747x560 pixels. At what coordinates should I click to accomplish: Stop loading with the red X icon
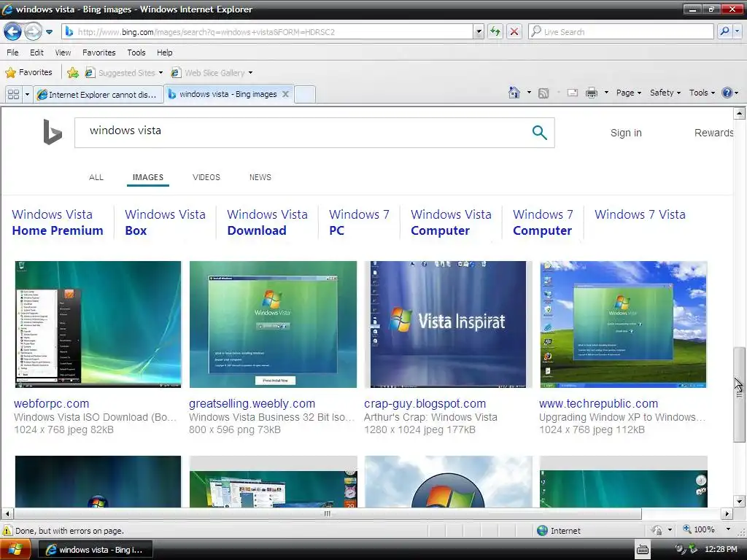[514, 32]
